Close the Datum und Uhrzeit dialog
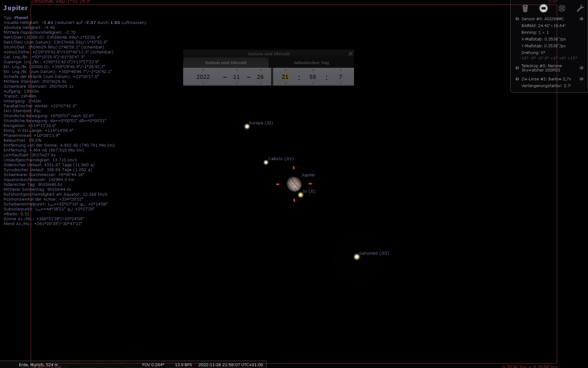Viewport: 588px width, 368px height. pyautogui.click(x=351, y=54)
